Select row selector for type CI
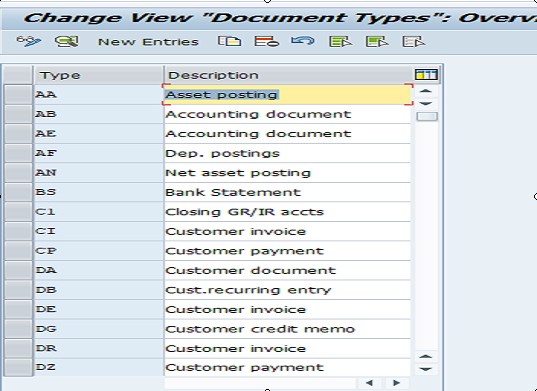 (x=18, y=231)
